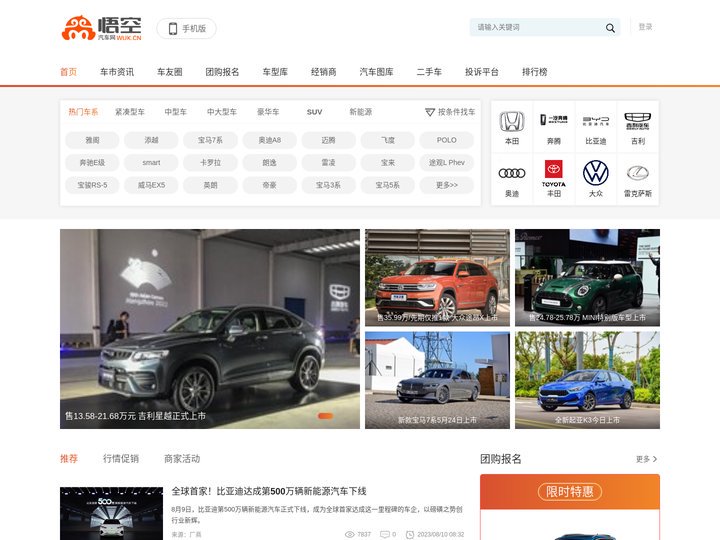The height and width of the screenshot is (540, 720).
Task: Click the Volkswagen (大众) brand logo
Action: [596, 173]
